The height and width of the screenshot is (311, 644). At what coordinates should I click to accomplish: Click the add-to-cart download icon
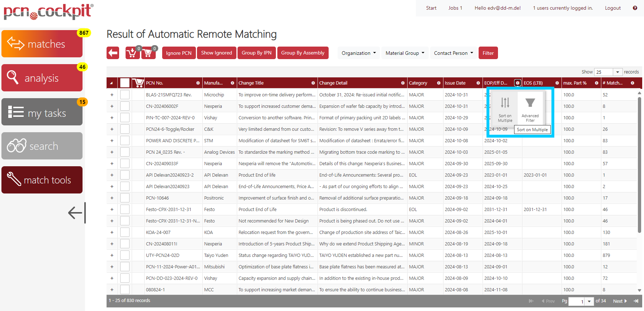132,53
